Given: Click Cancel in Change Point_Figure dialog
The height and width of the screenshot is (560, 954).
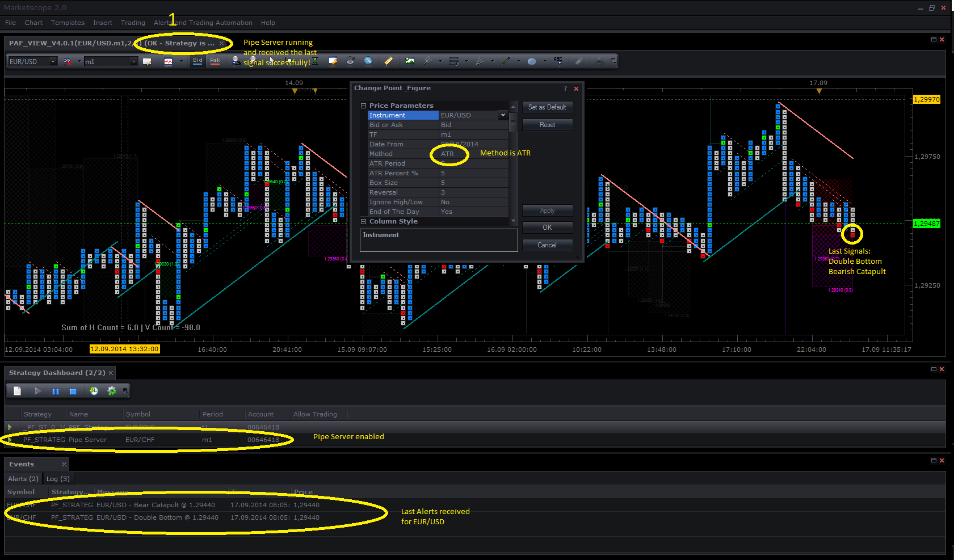Looking at the screenshot, I should point(547,245).
